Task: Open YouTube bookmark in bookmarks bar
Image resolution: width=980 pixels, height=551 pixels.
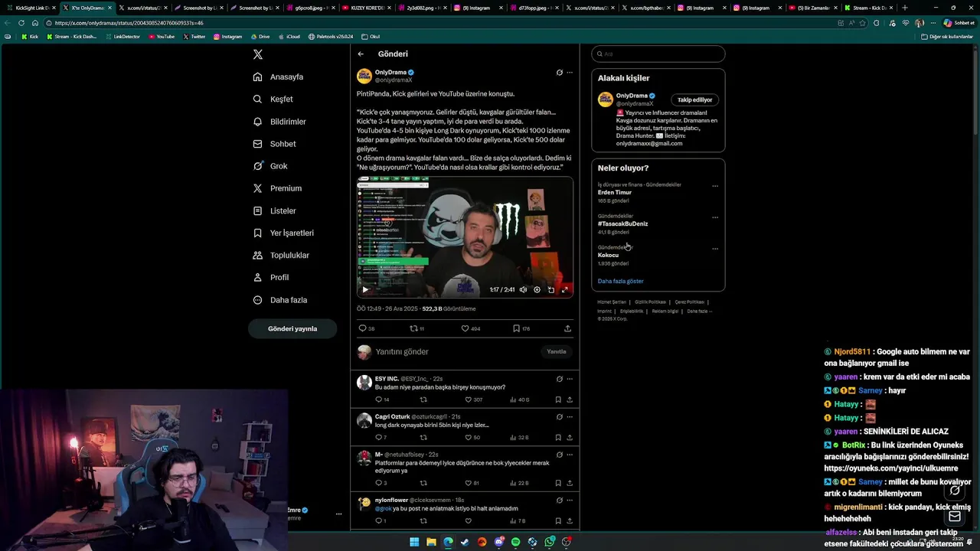Action: (162, 37)
